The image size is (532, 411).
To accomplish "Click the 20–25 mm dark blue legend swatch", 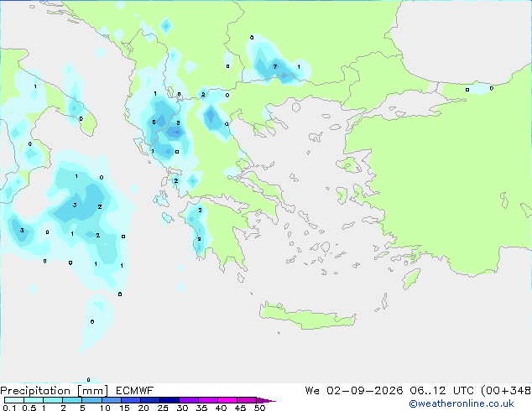I will click(150, 400).
